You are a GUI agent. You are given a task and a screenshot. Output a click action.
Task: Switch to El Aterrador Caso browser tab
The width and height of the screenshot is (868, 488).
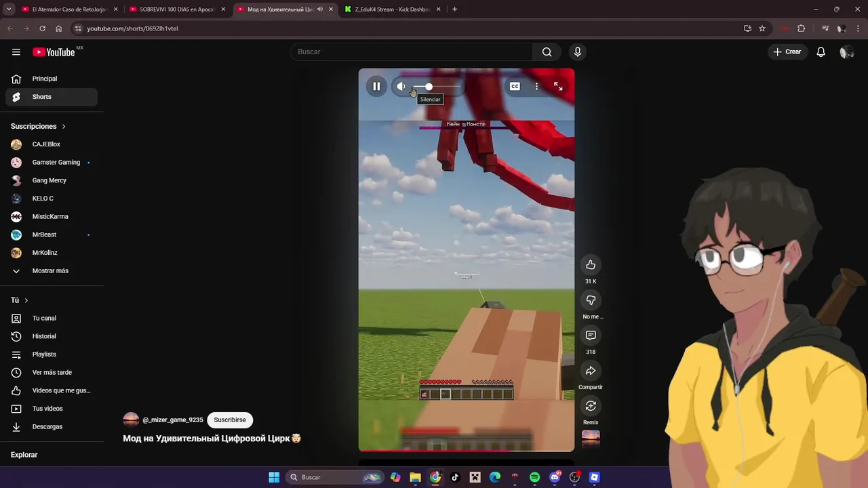coord(69,9)
